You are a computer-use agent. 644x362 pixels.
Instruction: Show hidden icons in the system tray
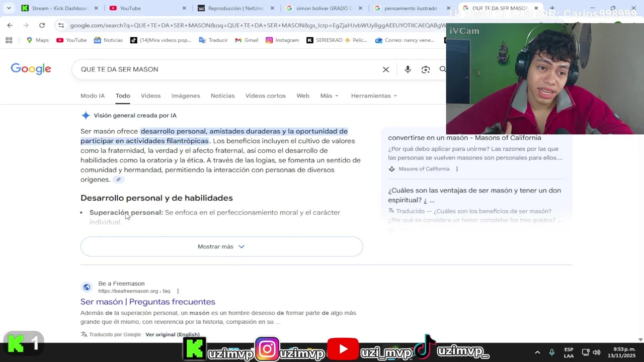[537, 352]
